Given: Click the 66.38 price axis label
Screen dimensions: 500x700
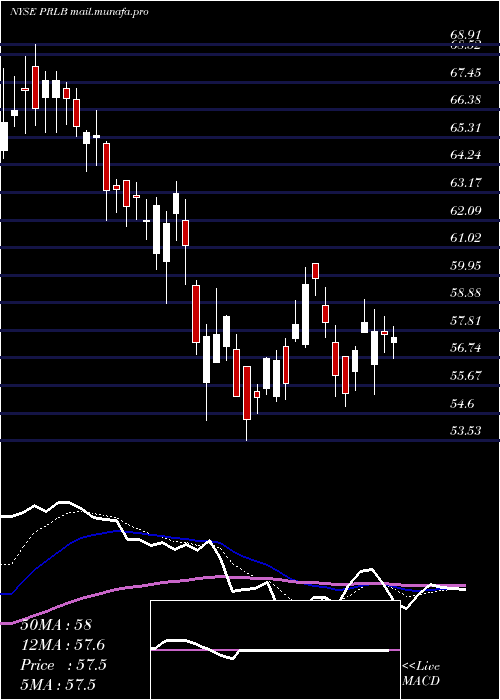Looking at the screenshot, I should [466, 100].
